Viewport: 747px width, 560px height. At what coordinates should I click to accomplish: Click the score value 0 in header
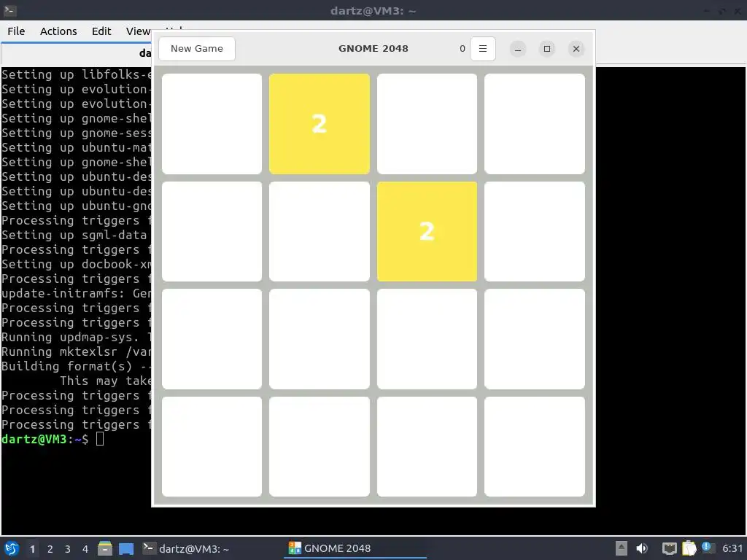pyautogui.click(x=462, y=49)
